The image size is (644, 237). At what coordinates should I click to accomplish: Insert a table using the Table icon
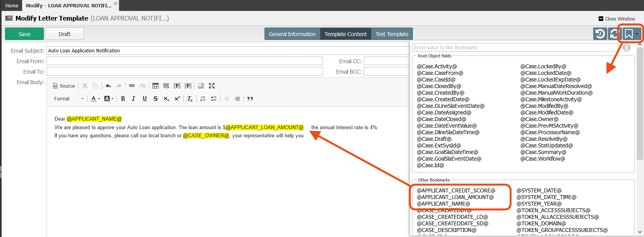pos(155,86)
